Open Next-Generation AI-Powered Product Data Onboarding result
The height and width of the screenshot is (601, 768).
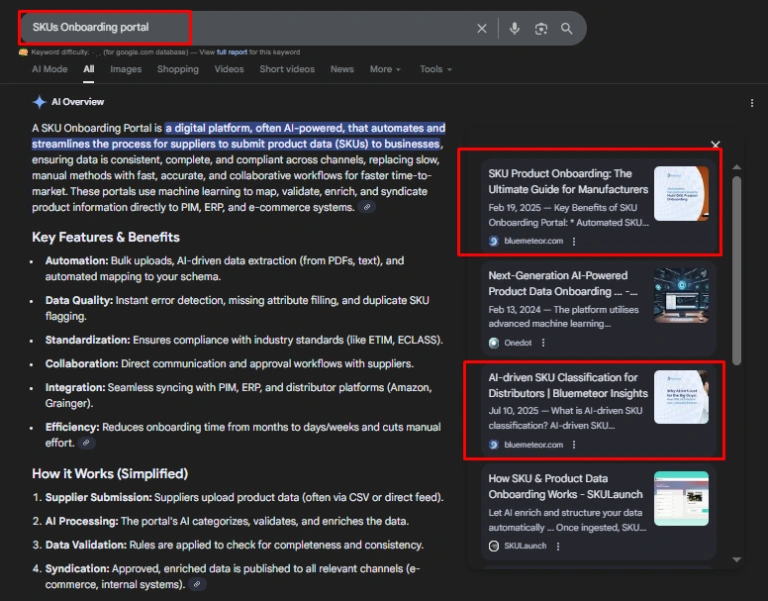tap(563, 283)
